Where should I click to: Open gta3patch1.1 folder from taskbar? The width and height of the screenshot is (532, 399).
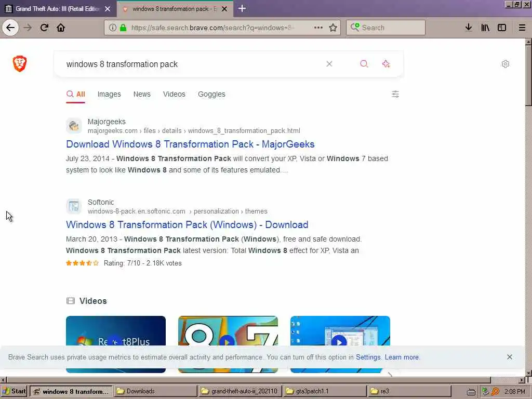324,391
